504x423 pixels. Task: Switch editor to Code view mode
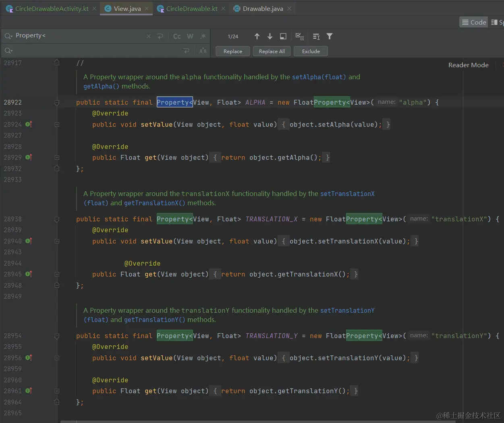474,22
